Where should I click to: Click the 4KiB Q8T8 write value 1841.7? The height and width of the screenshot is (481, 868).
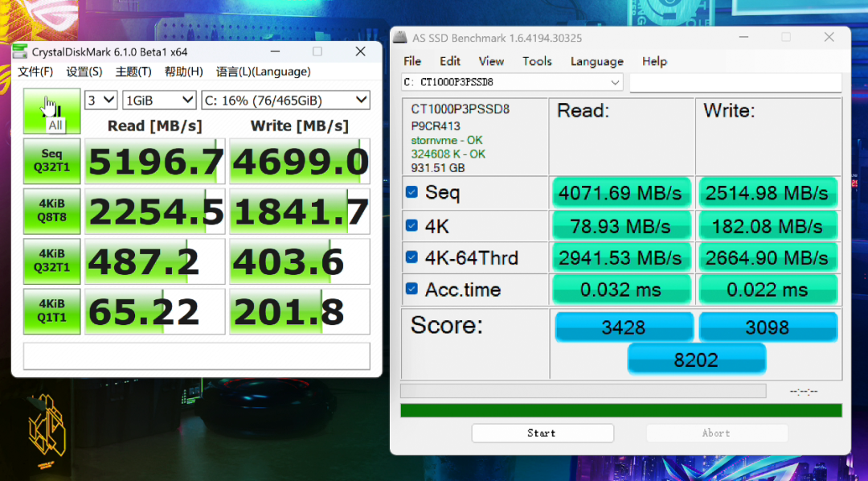300,211
